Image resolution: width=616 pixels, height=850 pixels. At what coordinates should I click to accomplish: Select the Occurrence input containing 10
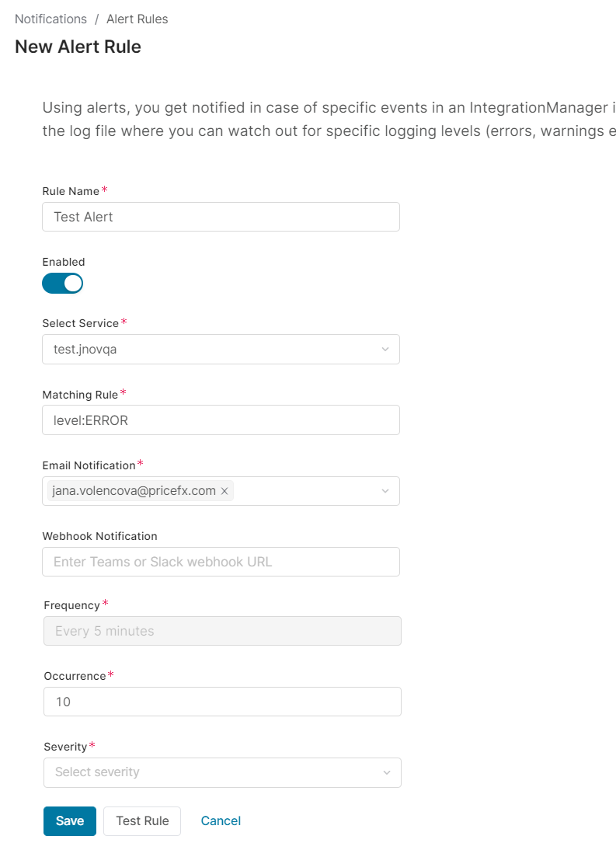tap(222, 702)
